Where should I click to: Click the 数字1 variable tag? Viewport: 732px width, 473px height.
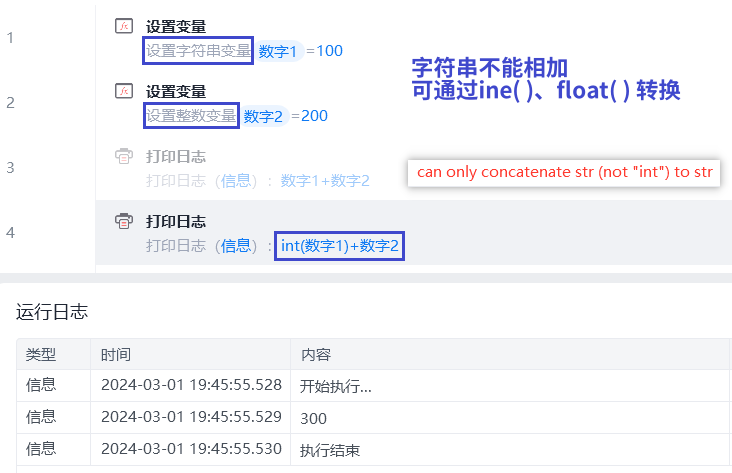tap(278, 51)
